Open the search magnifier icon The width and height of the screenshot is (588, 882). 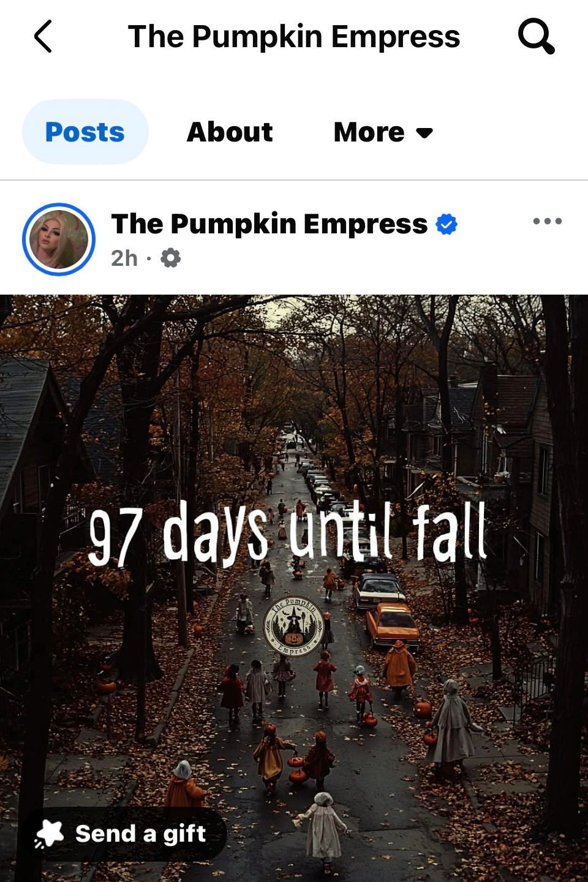537,36
